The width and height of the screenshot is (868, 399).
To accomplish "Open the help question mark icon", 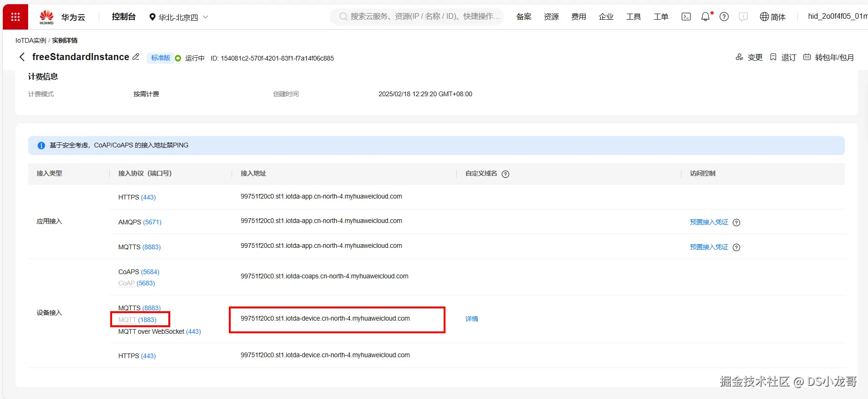I will tap(724, 17).
